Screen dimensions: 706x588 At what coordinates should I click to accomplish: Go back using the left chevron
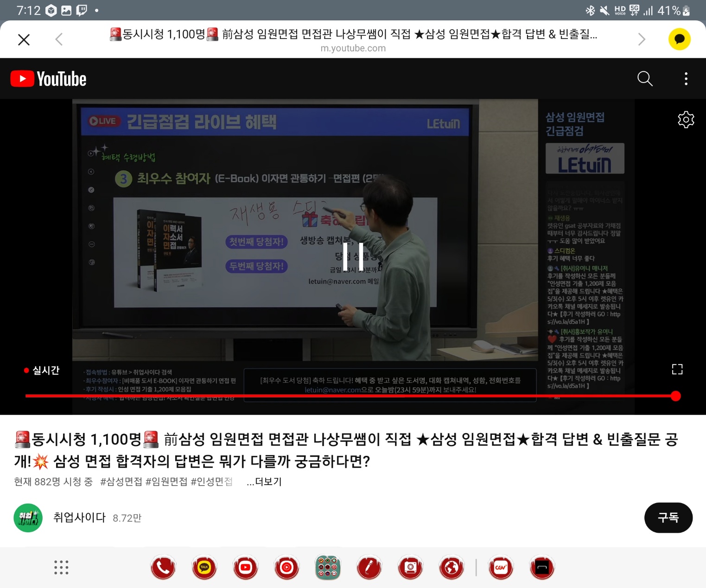coord(59,39)
